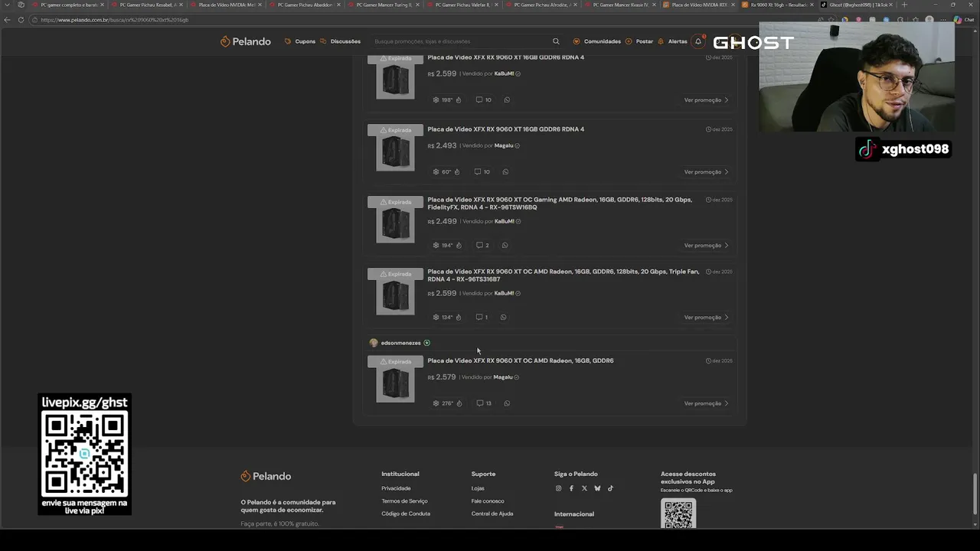The height and width of the screenshot is (551, 980).
Task: Click Postar in the header
Action: click(639, 41)
